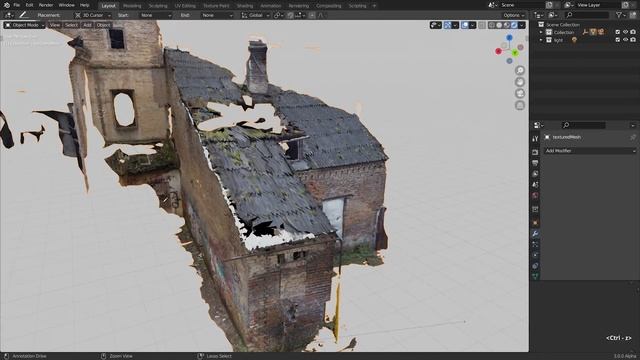
Task: Open Global transform orientation dropdown
Action: [x=256, y=15]
